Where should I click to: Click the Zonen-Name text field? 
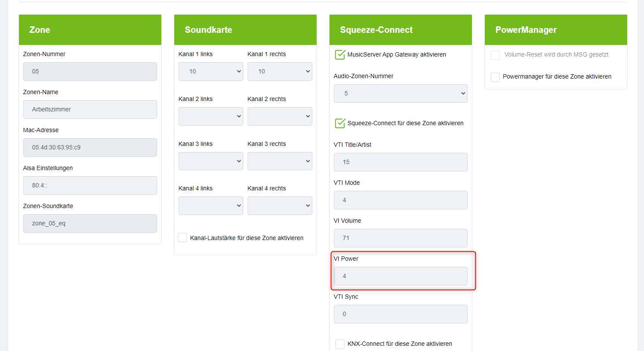coord(90,110)
